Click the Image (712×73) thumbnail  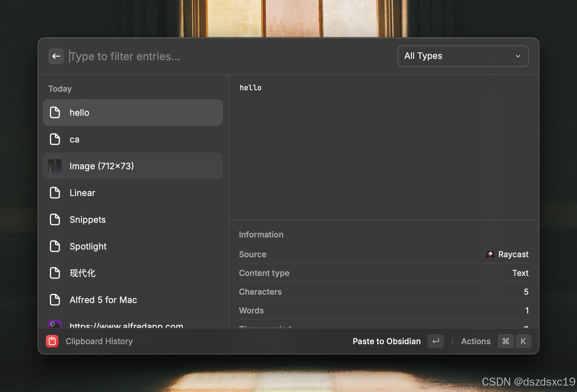(55, 166)
